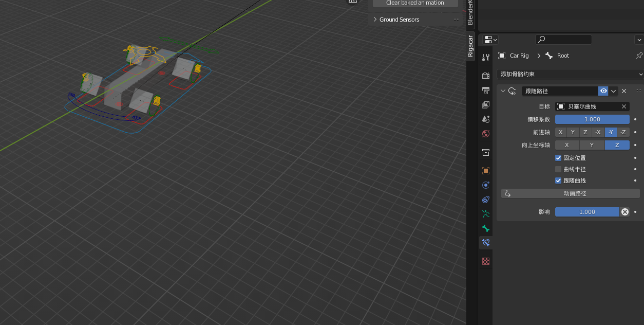This screenshot has height=325, width=644.
Task: Set 向上坐标轴 to Z
Action: click(617, 145)
